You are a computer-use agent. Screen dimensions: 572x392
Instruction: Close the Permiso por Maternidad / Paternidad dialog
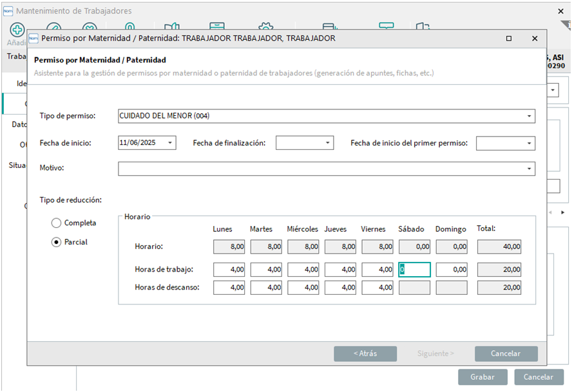(x=535, y=39)
